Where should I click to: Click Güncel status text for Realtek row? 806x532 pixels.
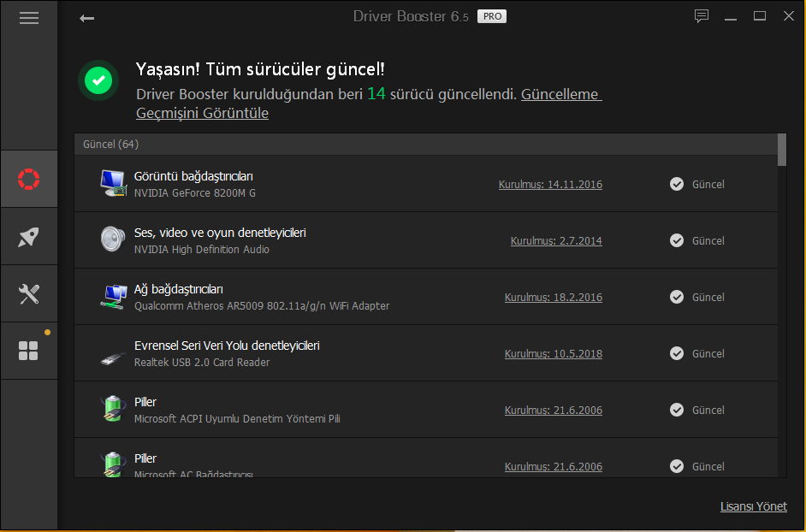tap(708, 353)
